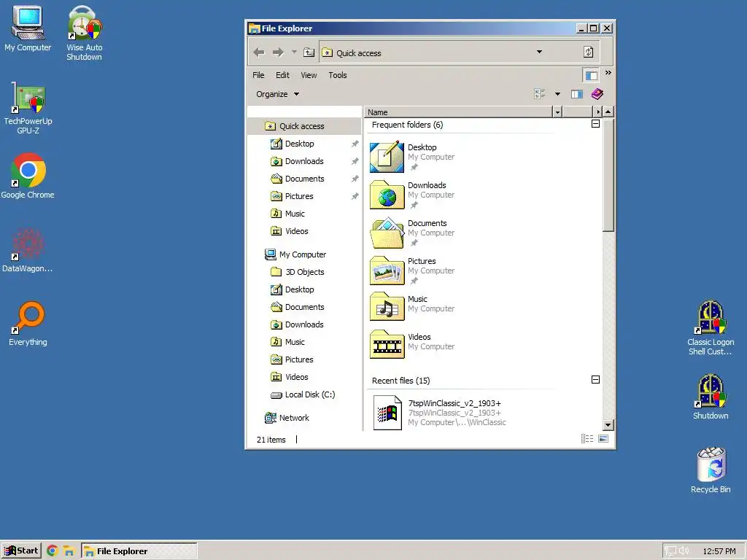Screen dimensions: 747x560
Task: Select the Music folder icon in Frequent folders
Action: (387, 307)
